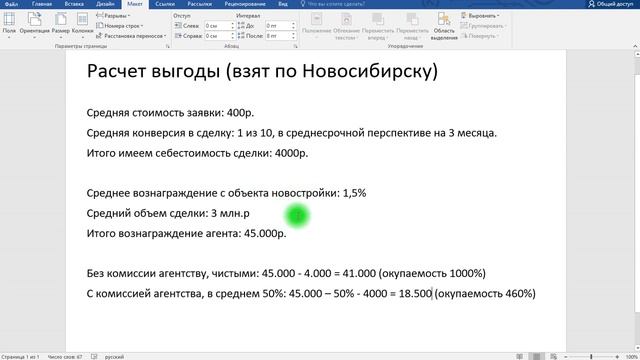Screen dimensions: 640x360
Task: Launch the Абзац paragraph dialog box
Action: point(296,47)
